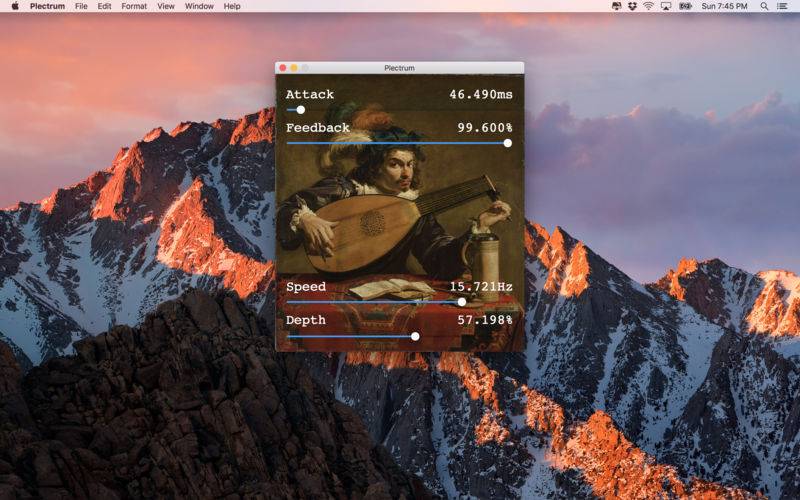Open Spotlight search magnifier
The height and width of the screenshot is (500, 800).
pos(765,6)
